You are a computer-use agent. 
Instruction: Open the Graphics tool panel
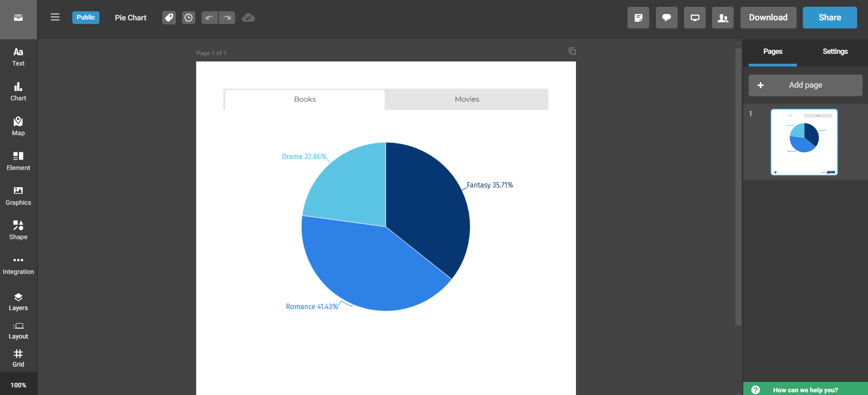(19, 196)
